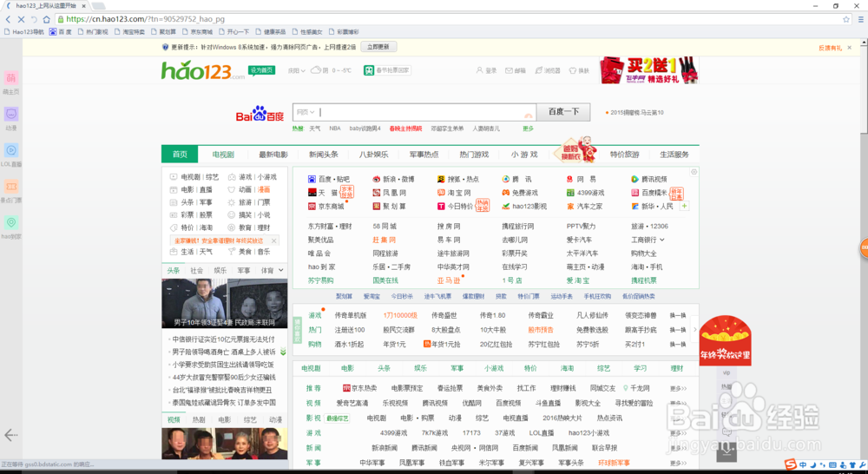868x474 pixels.
Task: Click 立即更新 update button
Action: 378,47
